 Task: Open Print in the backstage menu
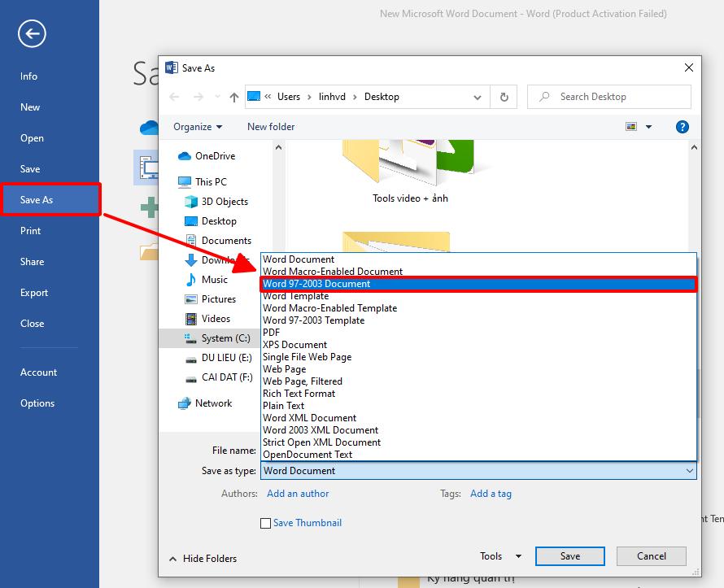click(x=30, y=231)
